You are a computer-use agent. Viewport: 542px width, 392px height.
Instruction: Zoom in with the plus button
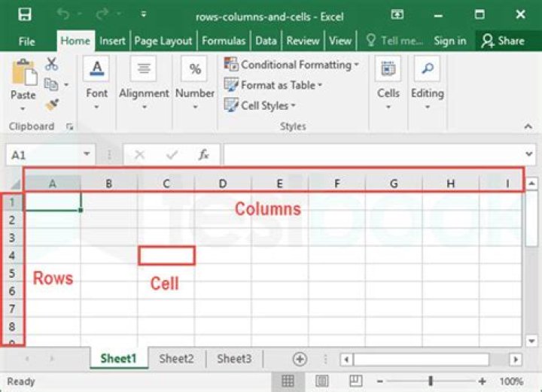coord(483,381)
